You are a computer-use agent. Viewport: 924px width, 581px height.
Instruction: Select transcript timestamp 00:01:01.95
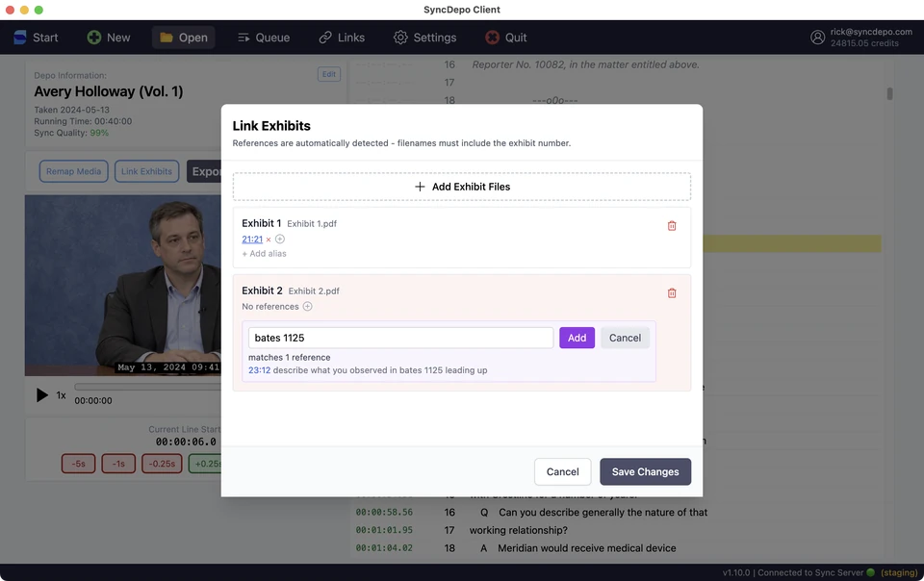point(384,530)
